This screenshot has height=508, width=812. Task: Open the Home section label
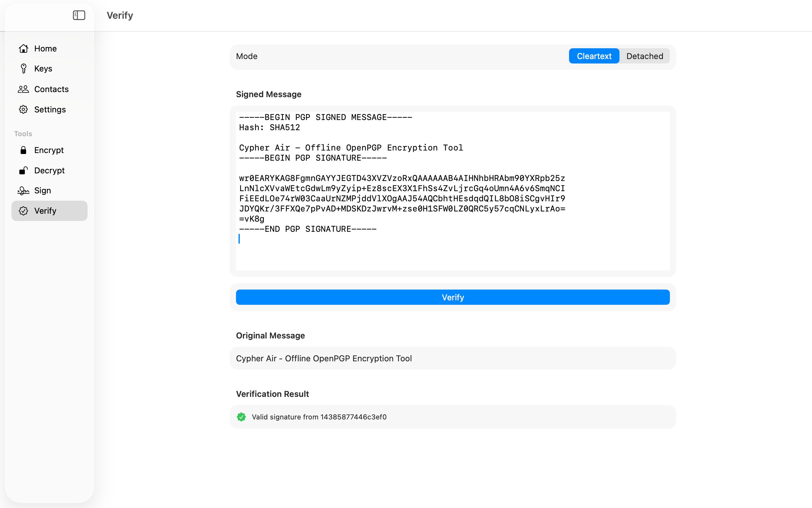click(x=45, y=48)
